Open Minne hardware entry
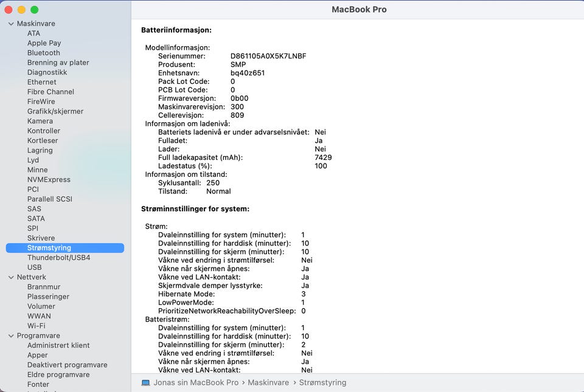 click(x=37, y=170)
